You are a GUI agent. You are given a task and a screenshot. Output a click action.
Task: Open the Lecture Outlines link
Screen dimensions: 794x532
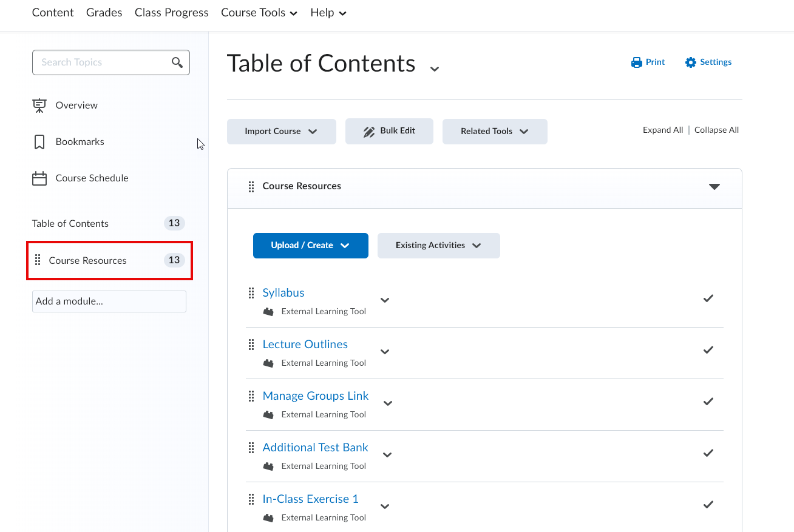305,345
